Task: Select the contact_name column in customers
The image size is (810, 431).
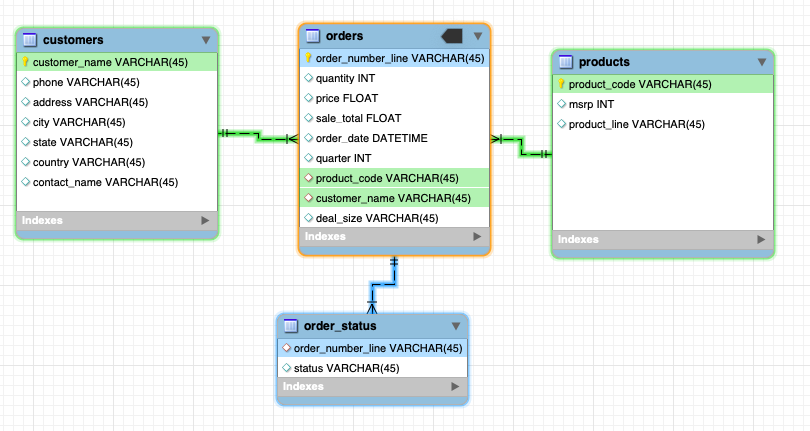Action: [x=105, y=182]
